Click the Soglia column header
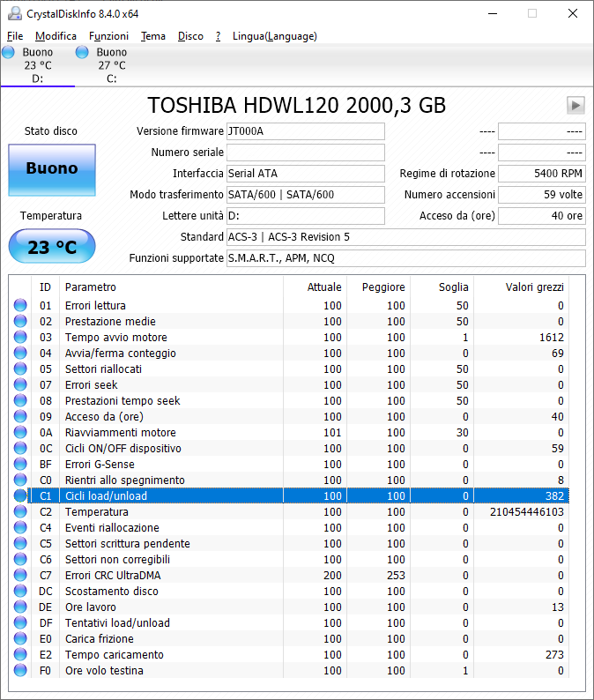 pos(442,287)
